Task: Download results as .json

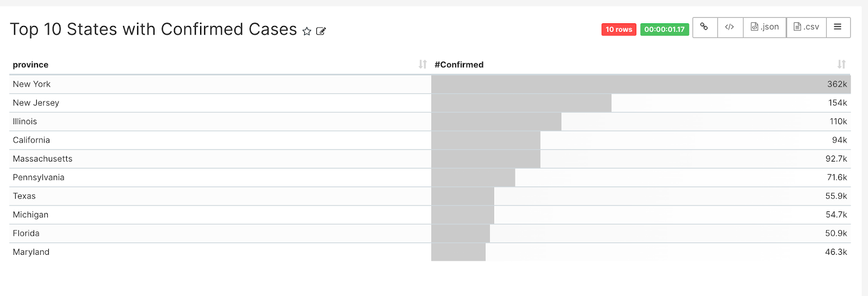Action: pyautogui.click(x=764, y=27)
